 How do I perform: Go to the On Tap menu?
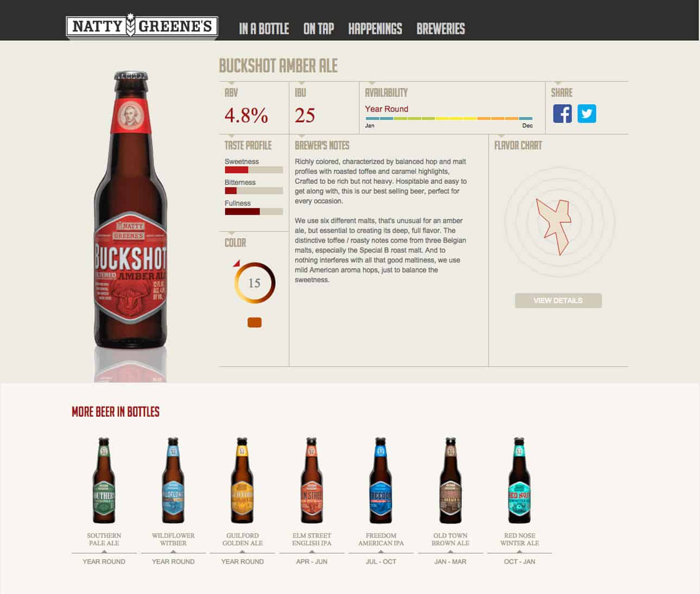click(x=319, y=29)
